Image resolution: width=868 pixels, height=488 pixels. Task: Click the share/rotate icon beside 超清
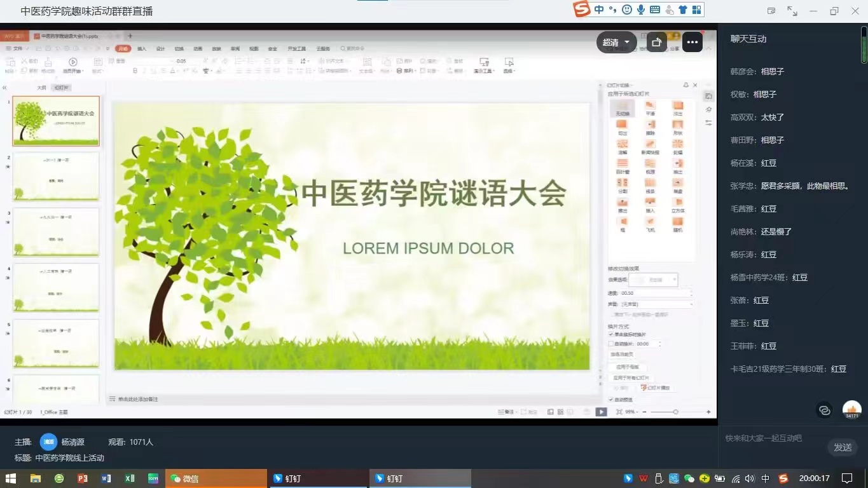[x=657, y=43]
